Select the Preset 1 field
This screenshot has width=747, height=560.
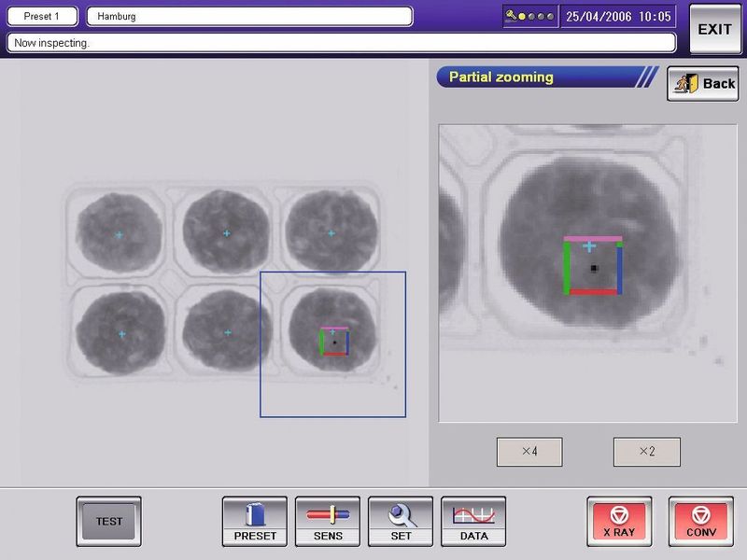42,16
